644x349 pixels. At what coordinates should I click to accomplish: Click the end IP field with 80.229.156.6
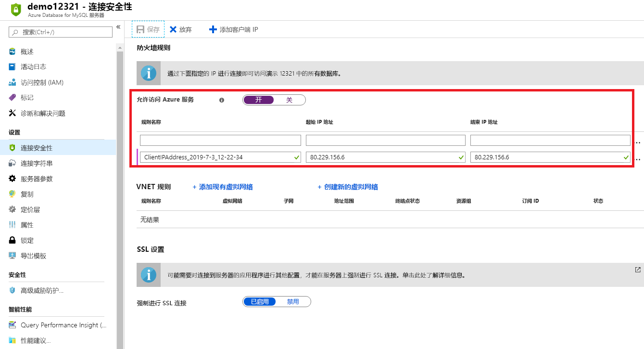550,157
